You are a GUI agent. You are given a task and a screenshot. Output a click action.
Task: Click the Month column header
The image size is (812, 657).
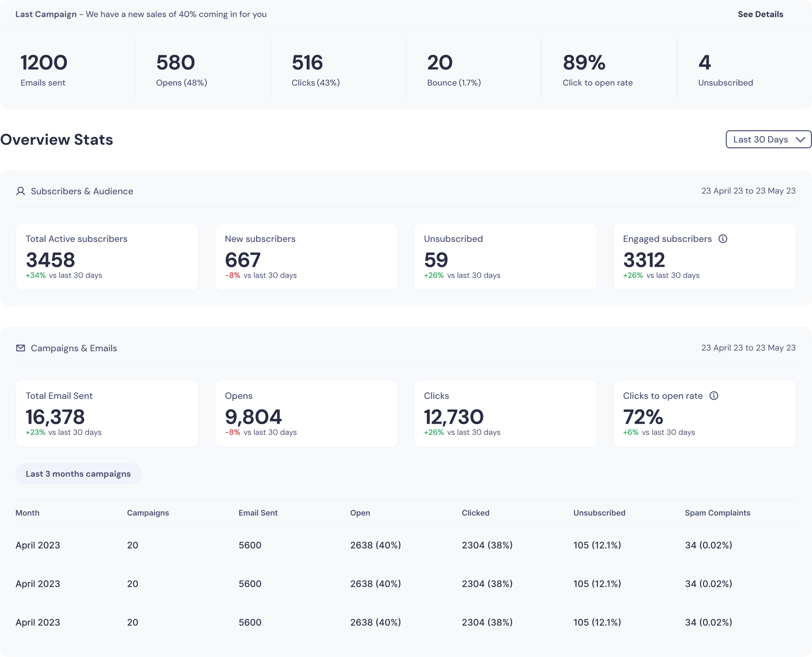pyautogui.click(x=27, y=513)
